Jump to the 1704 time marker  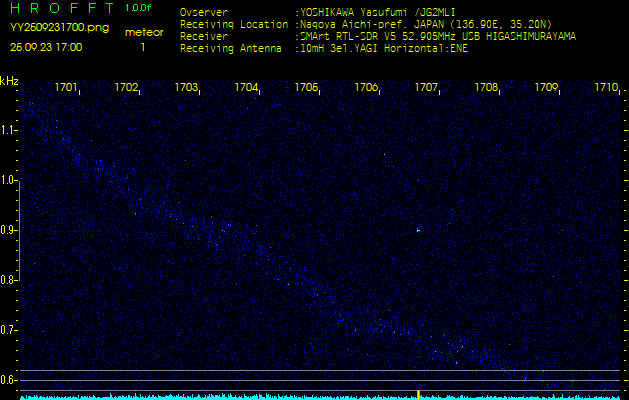click(247, 88)
